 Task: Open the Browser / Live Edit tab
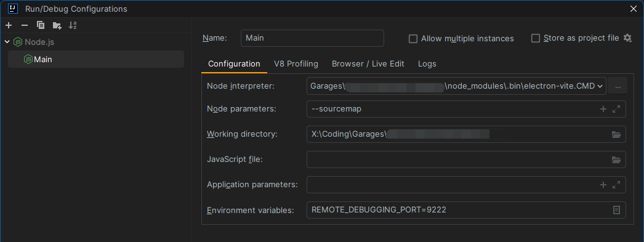368,63
